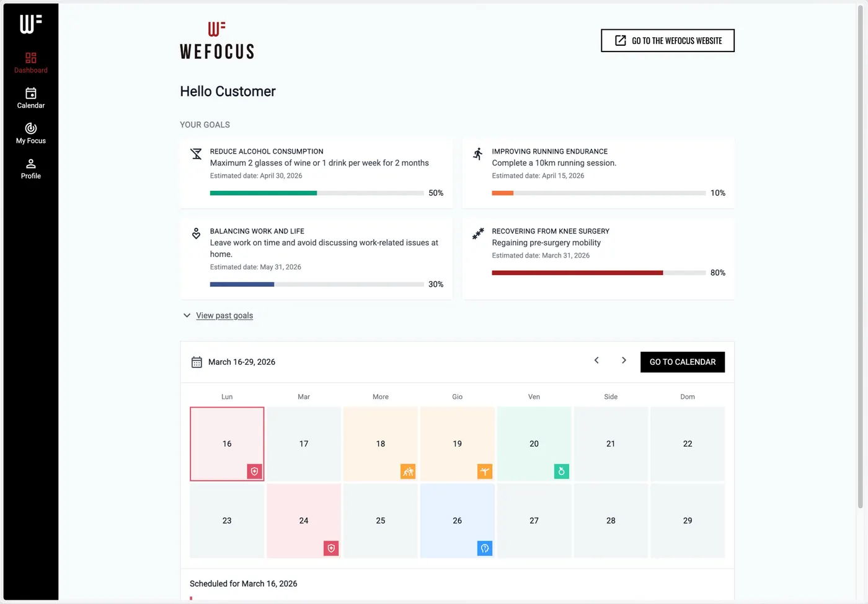Click the orange people icon on day 18
The height and width of the screenshot is (604, 868).
pos(408,471)
